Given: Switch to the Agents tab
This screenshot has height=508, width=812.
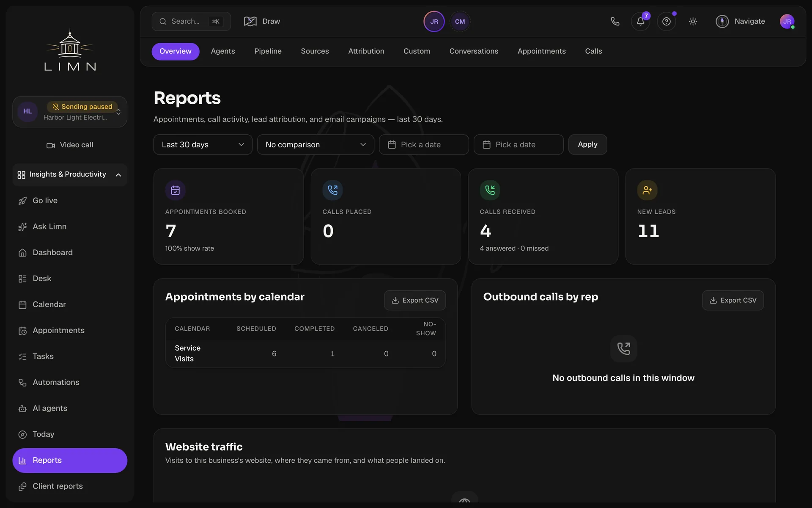Looking at the screenshot, I should [x=223, y=51].
